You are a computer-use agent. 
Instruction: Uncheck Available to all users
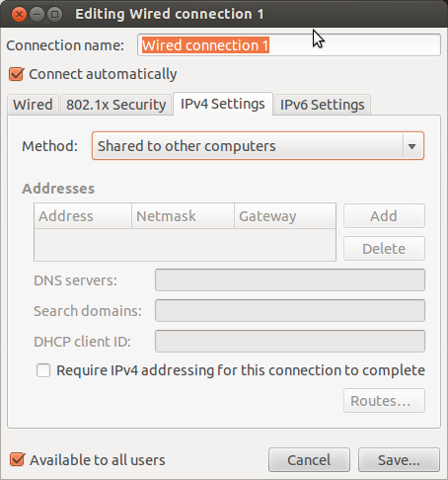17,459
